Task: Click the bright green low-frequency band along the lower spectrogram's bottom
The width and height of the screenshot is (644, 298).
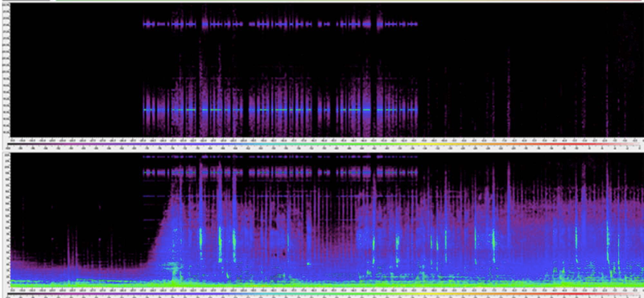Action: (327, 284)
